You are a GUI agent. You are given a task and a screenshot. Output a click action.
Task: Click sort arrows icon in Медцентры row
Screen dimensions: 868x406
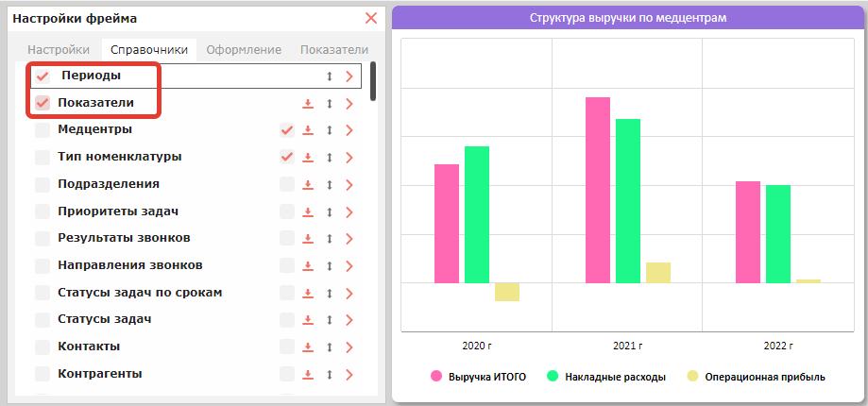(x=330, y=130)
